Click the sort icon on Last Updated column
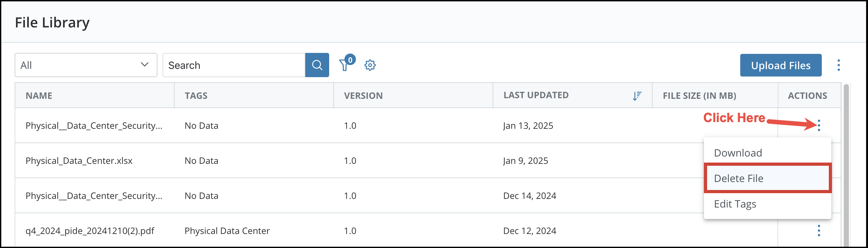The image size is (868, 248). click(x=637, y=96)
